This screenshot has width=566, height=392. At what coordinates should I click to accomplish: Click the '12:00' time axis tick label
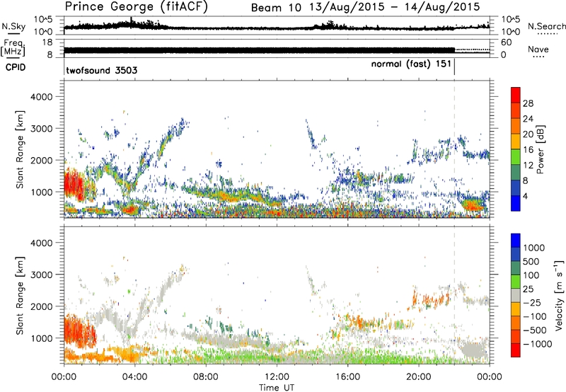pos(277,377)
